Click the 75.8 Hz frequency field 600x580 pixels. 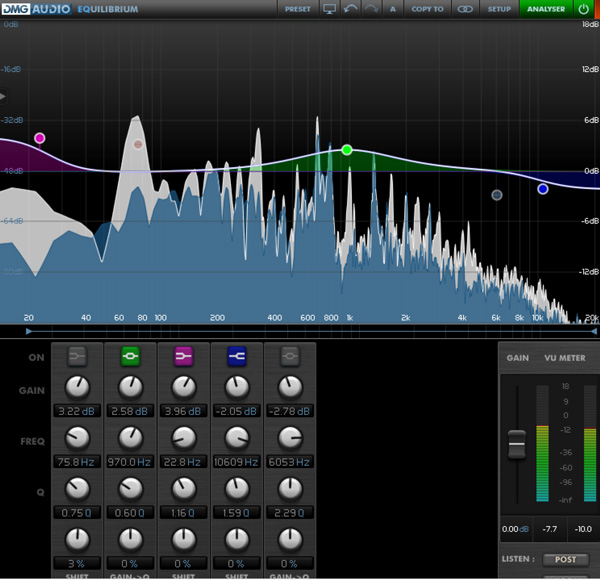(x=77, y=462)
